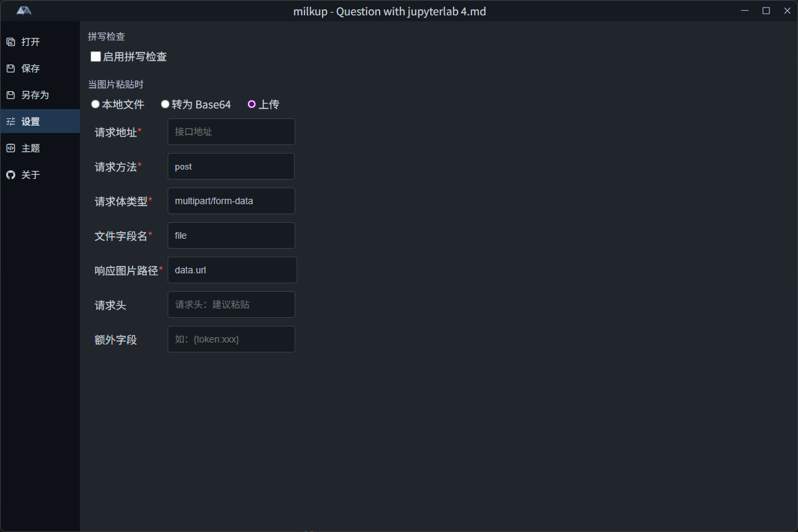This screenshot has height=532, width=798.
Task: Click the Theme (主题) code icon
Action: pos(10,148)
